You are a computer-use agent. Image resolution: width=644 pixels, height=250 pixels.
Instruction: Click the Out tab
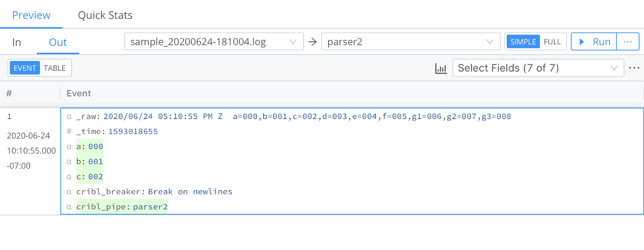58,42
